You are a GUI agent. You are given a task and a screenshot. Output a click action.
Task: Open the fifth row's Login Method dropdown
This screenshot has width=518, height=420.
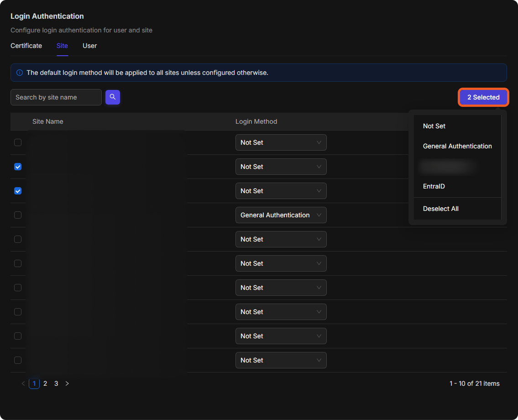tap(281, 239)
